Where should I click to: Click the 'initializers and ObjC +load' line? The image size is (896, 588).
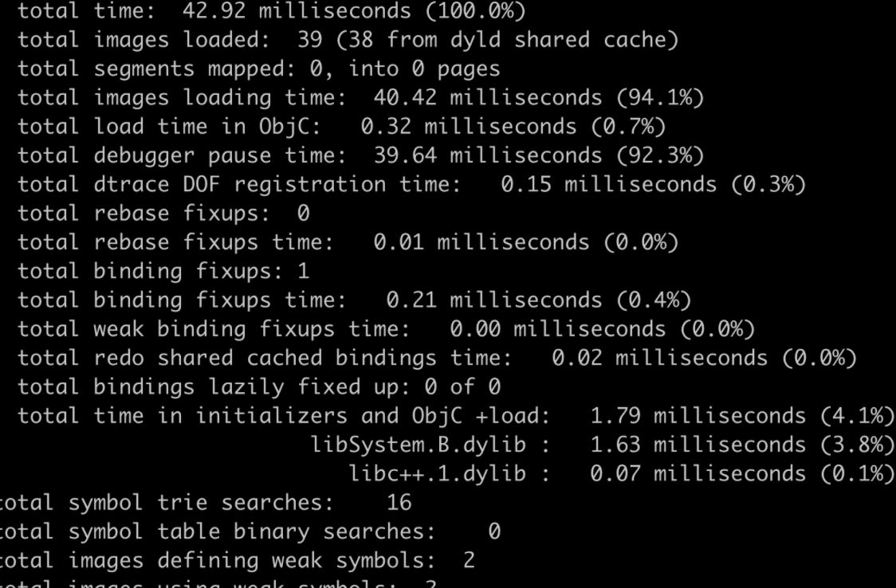(455, 416)
